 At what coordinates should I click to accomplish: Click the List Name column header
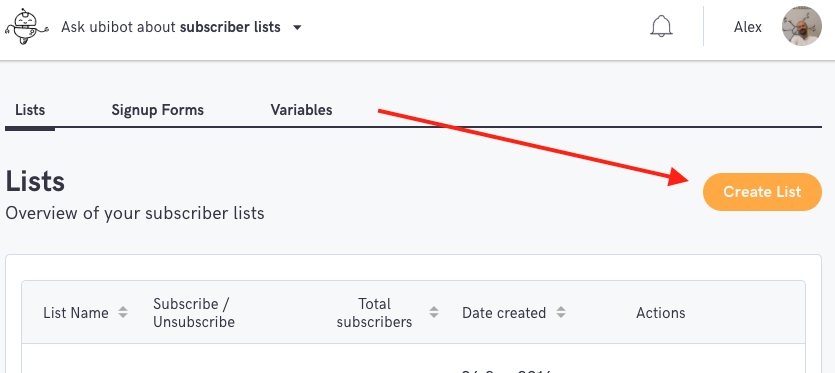pyautogui.click(x=76, y=313)
